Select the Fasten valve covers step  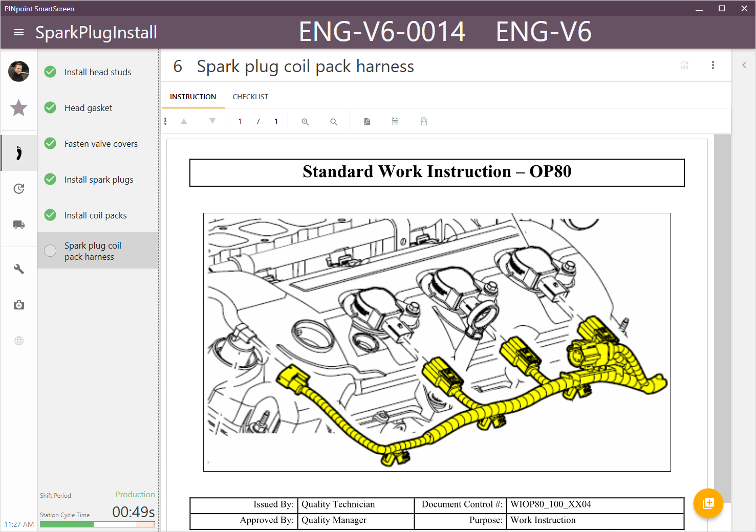(x=98, y=144)
